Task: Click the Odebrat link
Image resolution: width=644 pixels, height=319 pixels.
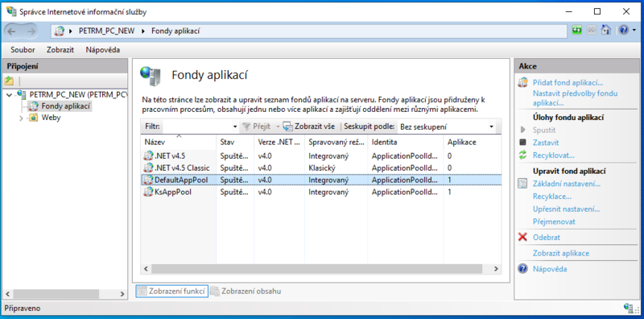Action: pos(547,237)
